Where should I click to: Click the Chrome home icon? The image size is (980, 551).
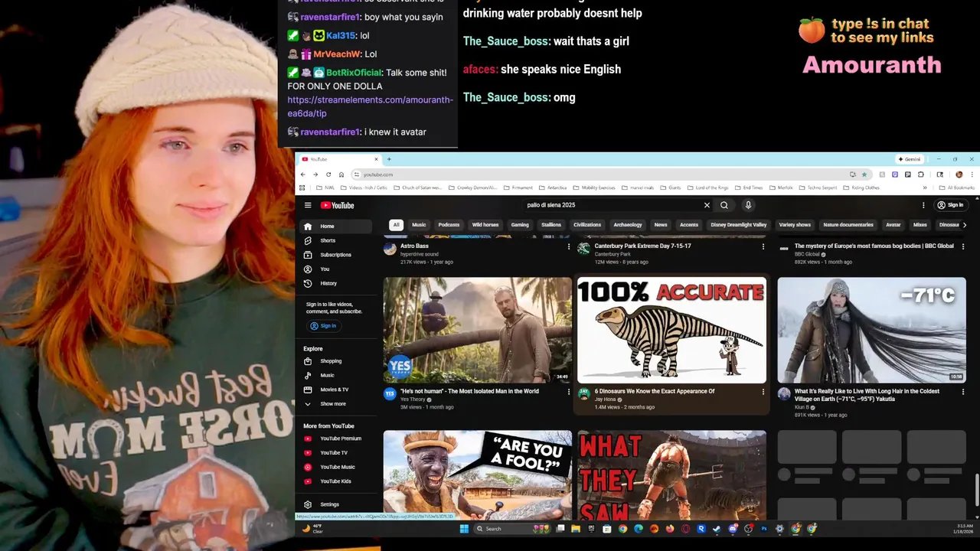click(341, 174)
